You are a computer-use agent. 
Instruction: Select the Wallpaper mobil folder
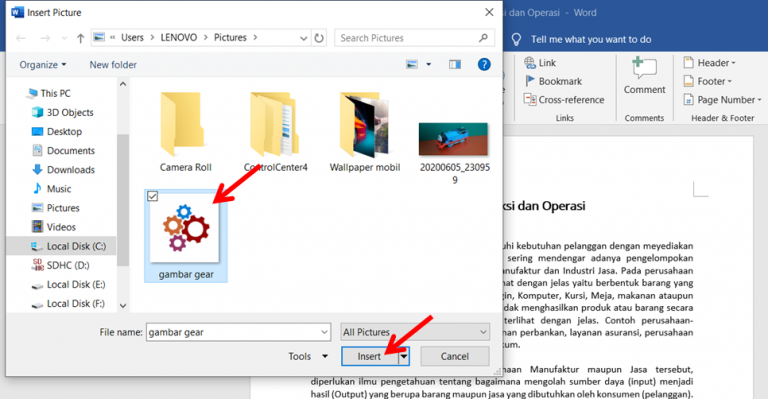pyautogui.click(x=365, y=132)
